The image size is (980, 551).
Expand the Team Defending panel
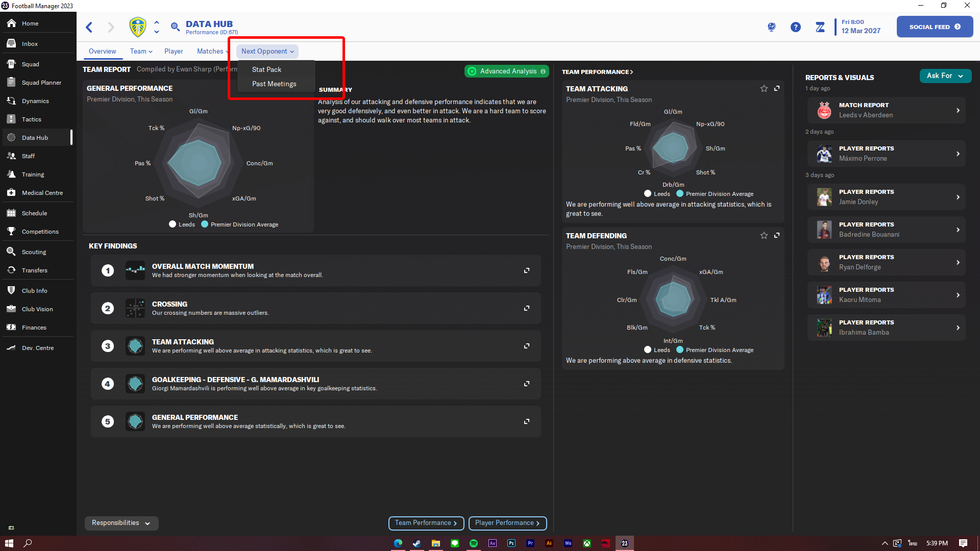pos(777,235)
